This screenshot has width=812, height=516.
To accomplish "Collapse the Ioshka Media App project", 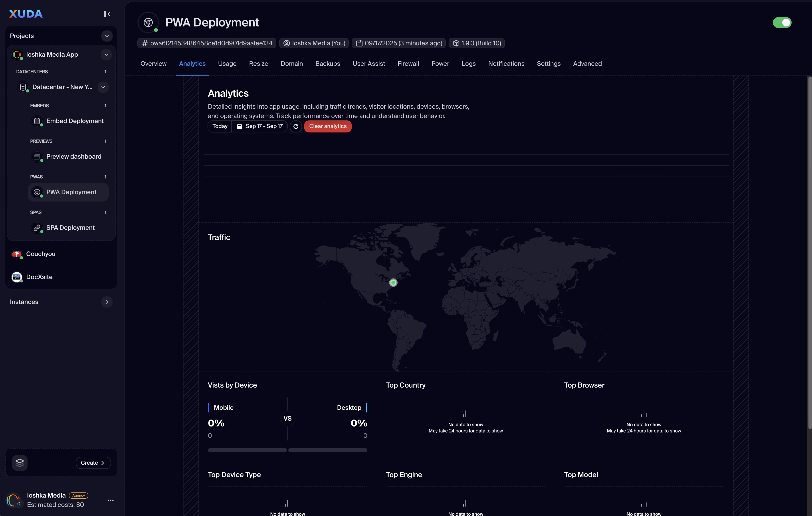I will (x=106, y=55).
